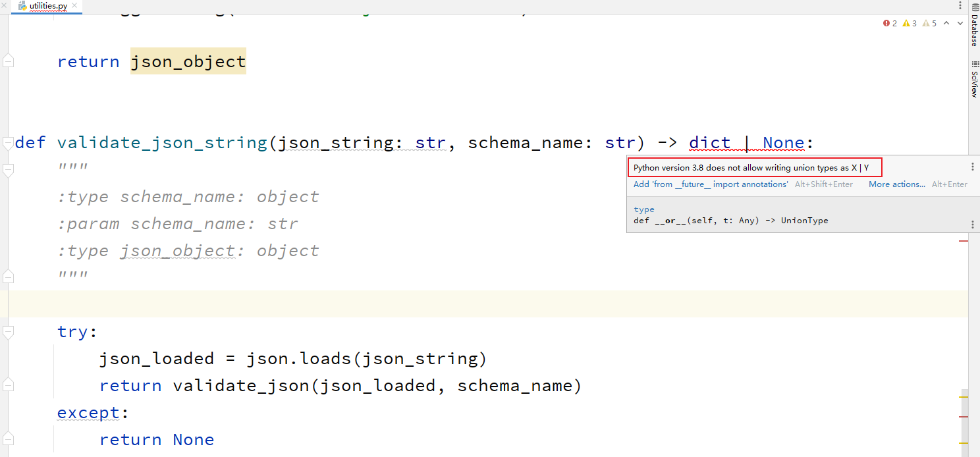
Task: Click fold marker at docstring closing quotes
Action: [8, 276]
